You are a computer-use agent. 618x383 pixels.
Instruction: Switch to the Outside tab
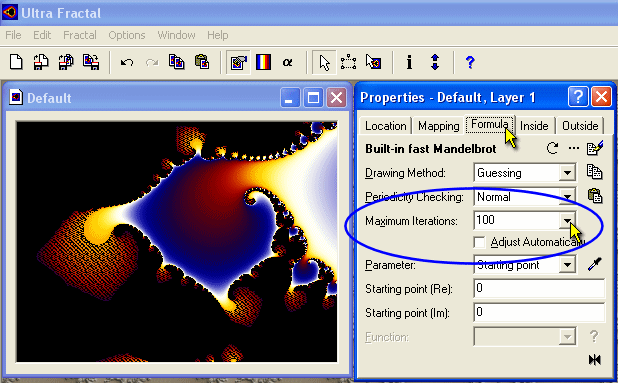(580, 126)
